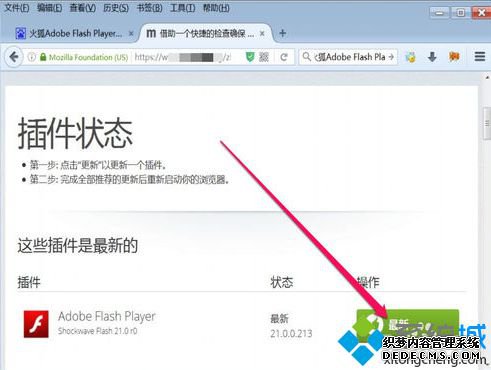The image size is (491, 370).
Task: Click the 状态 column header
Action: 281,282
